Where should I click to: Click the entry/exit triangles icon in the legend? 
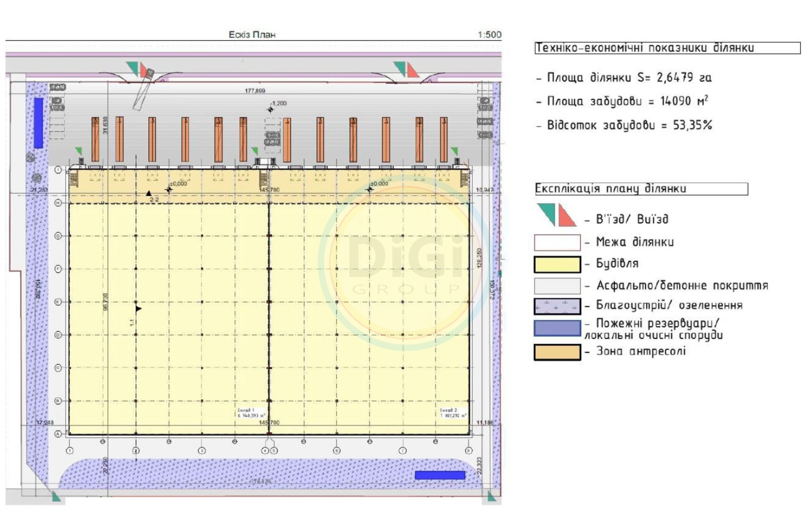(557, 215)
